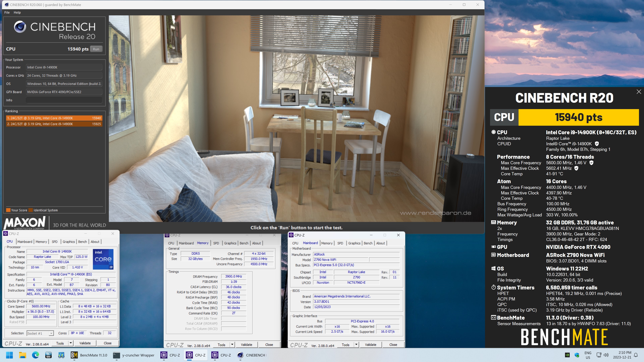Click the ENG US language indicator

(588, 355)
